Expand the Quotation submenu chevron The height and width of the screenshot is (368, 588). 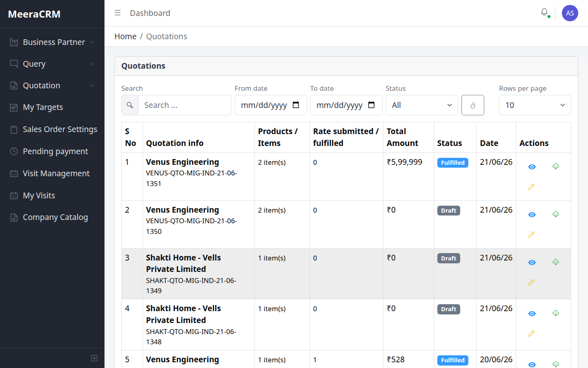tap(92, 85)
